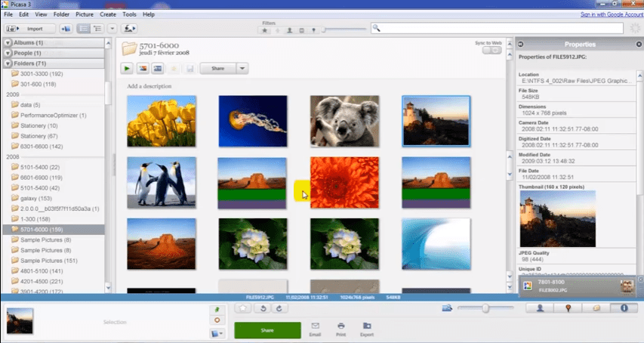This screenshot has height=343, width=644.
Task: Filter by photos with faces
Action: [289, 30]
